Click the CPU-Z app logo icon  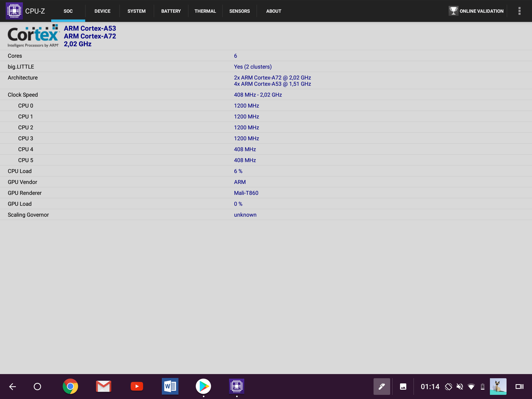[x=14, y=11]
